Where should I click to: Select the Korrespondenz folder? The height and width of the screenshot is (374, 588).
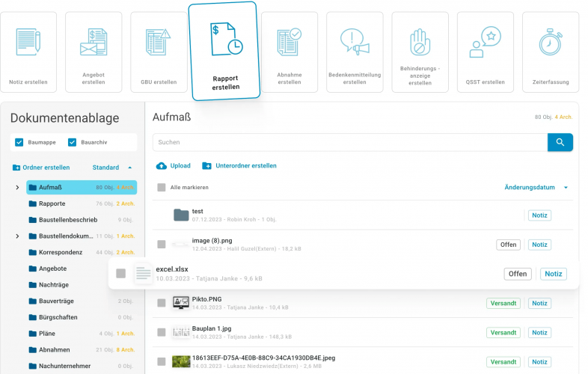82,253
